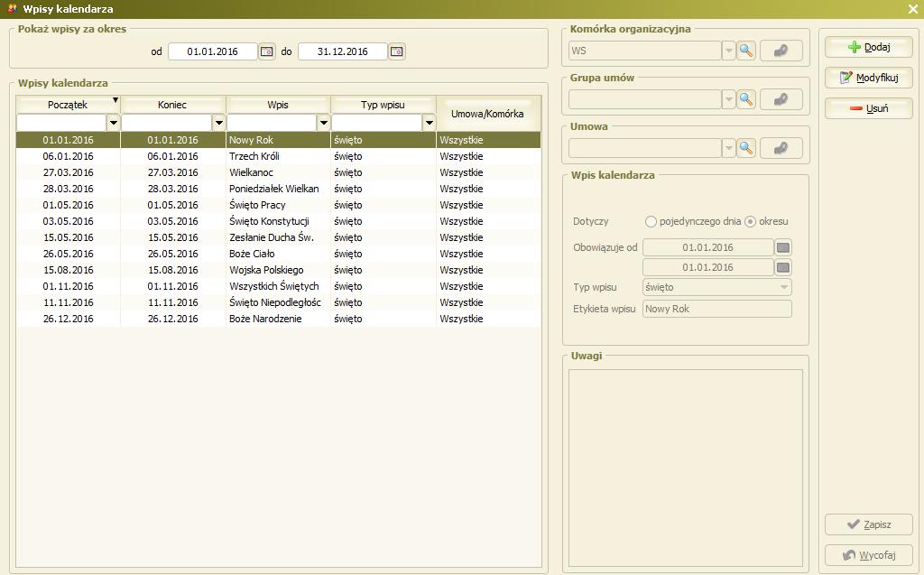Select the Zesłanie Ducha Św. entry
Viewport: 924px width, 575px height.
(x=278, y=237)
